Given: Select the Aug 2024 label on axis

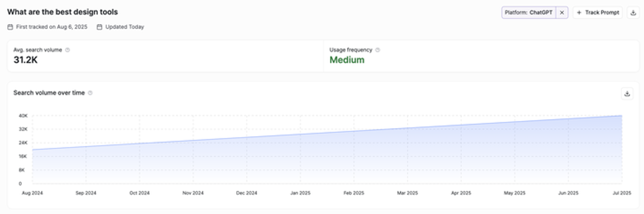Looking at the screenshot, I should tap(32, 193).
